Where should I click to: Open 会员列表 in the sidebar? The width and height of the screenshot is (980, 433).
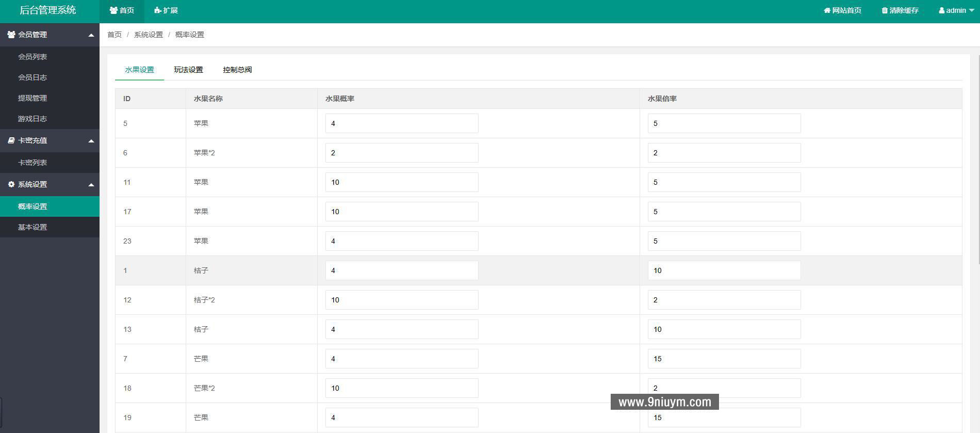(32, 57)
